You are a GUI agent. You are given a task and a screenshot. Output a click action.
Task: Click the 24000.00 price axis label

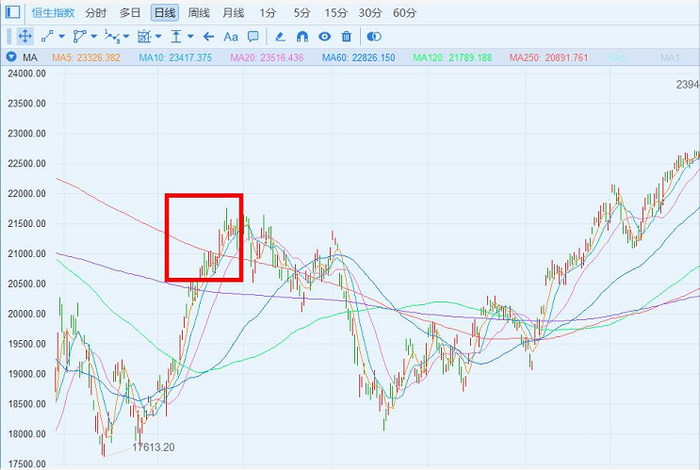point(27,74)
